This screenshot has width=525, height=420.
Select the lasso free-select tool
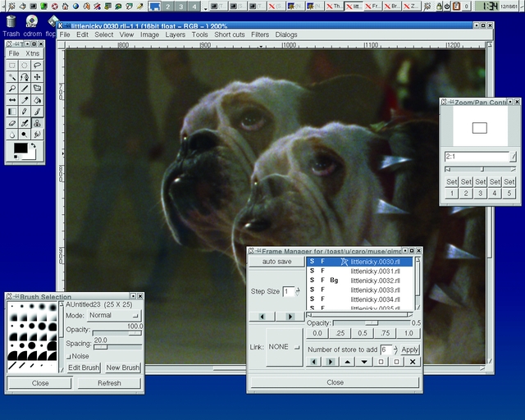pyautogui.click(x=37, y=65)
